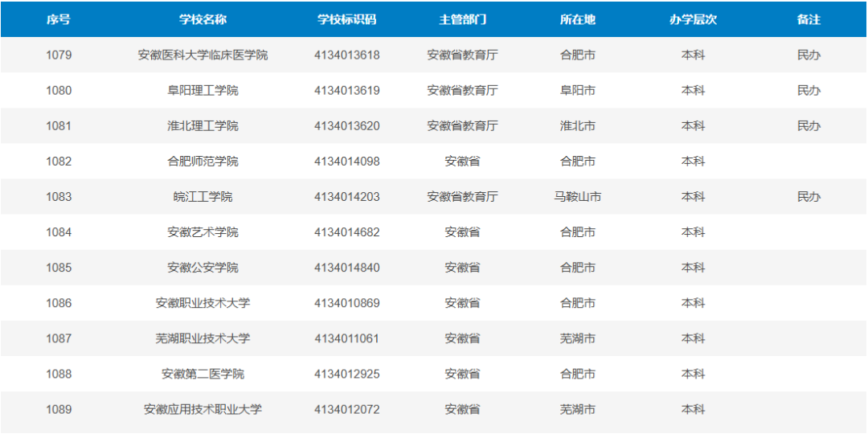868x434 pixels.
Task: Click code 4134014840
Action: tap(346, 268)
